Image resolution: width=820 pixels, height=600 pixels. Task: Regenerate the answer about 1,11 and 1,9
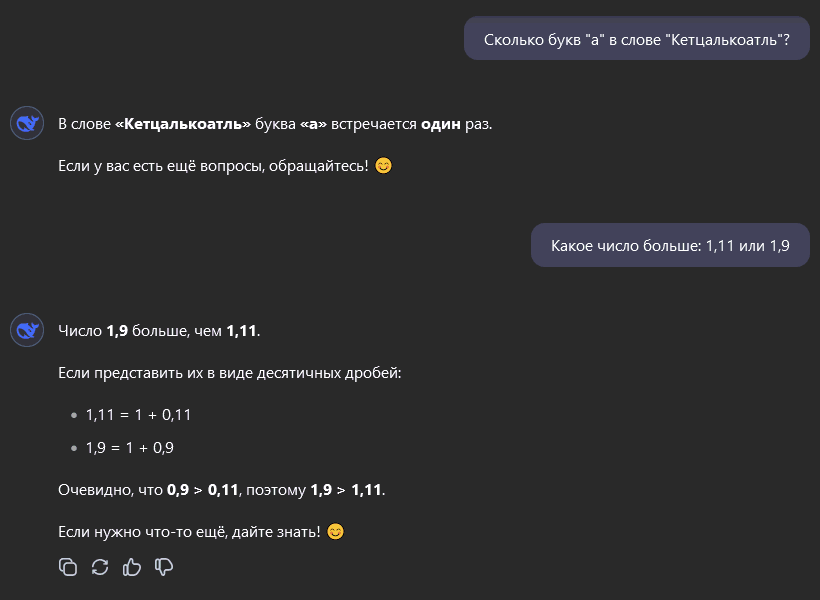(x=100, y=567)
